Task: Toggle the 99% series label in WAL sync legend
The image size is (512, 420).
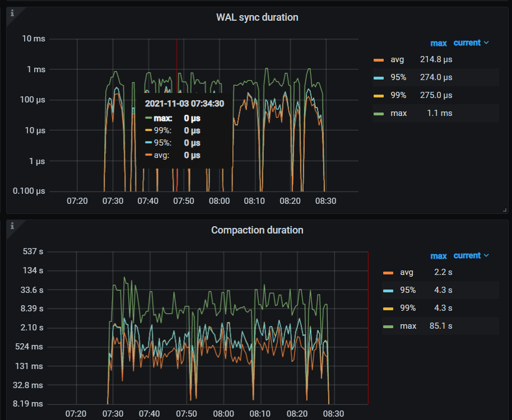Action: tap(398, 95)
